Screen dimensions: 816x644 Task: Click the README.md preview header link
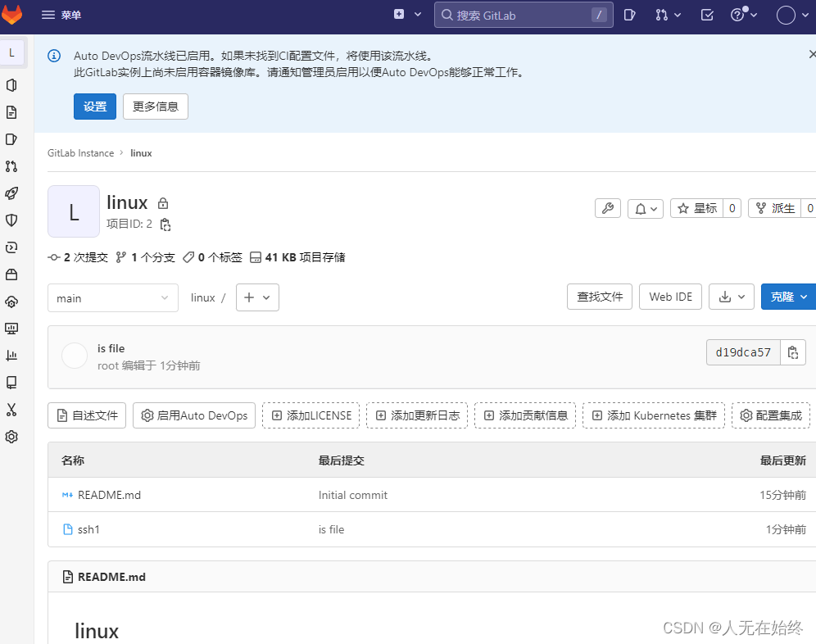111,577
